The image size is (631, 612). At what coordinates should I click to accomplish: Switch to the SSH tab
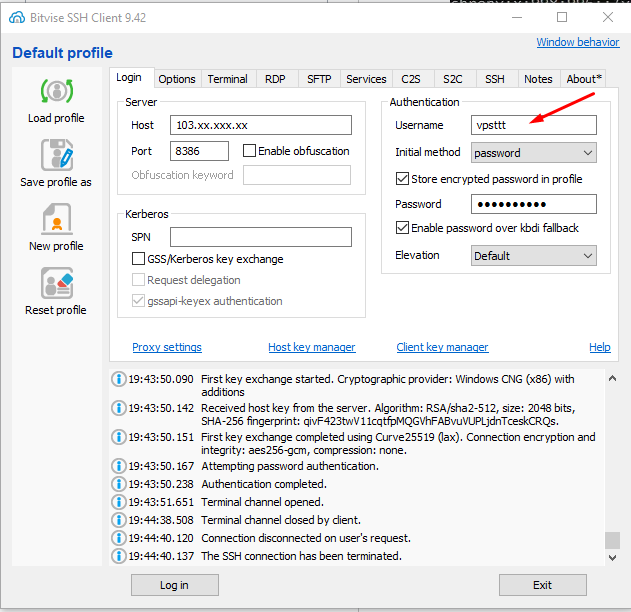[x=495, y=79]
